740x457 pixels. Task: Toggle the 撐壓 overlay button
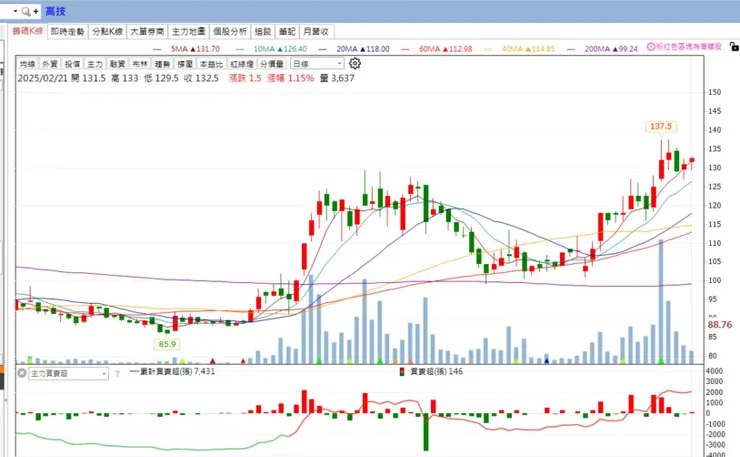coord(185,64)
